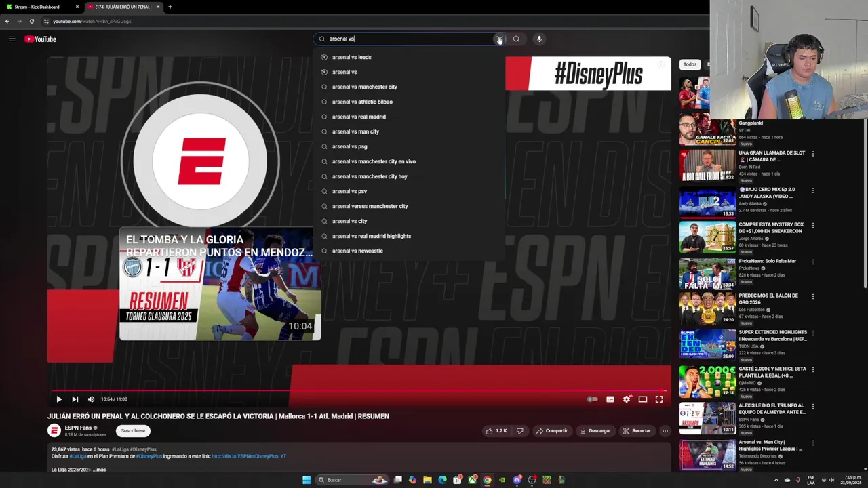Toggle the autoplay switch

(593, 399)
